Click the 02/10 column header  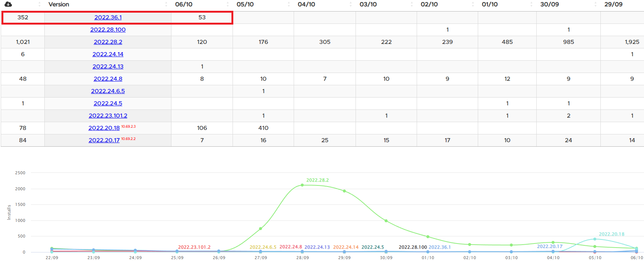[429, 4]
